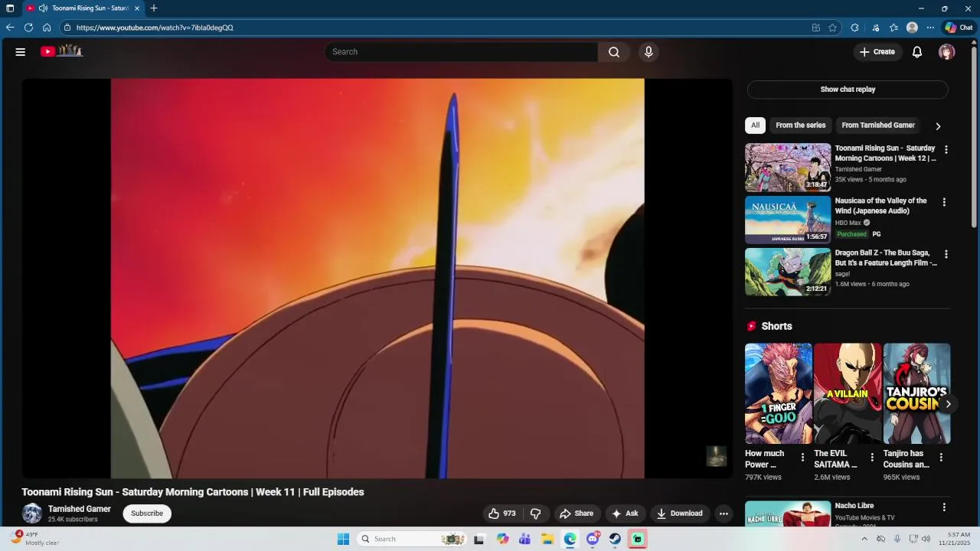Screen dimensions: 980x551
Task: Show next Shorts with arrow
Action: [948, 404]
